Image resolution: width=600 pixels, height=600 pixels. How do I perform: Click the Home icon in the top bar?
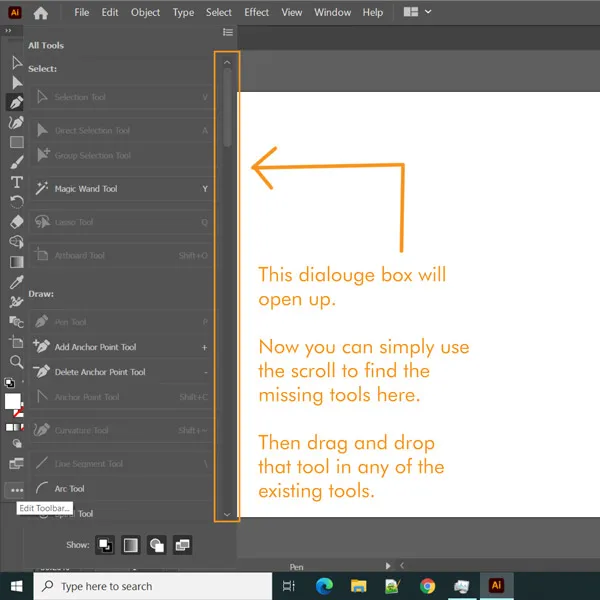pyautogui.click(x=41, y=13)
